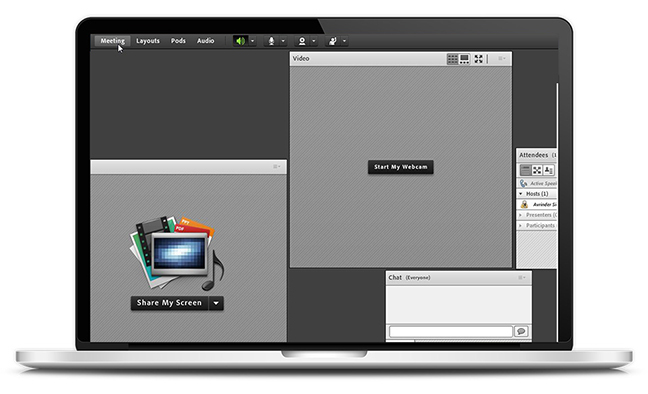Open the speaker options dropdown arrow
The width and height of the screenshot is (648, 394).
click(253, 41)
